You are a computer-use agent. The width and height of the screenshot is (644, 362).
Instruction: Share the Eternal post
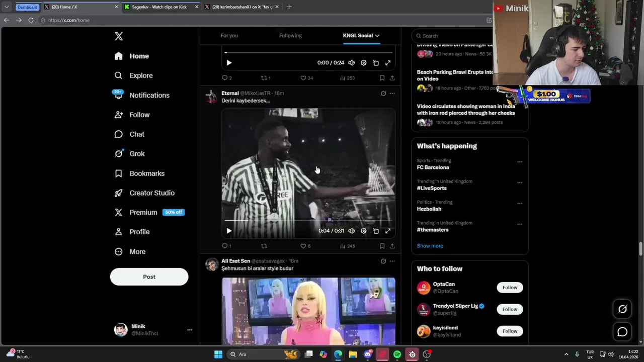click(x=392, y=246)
